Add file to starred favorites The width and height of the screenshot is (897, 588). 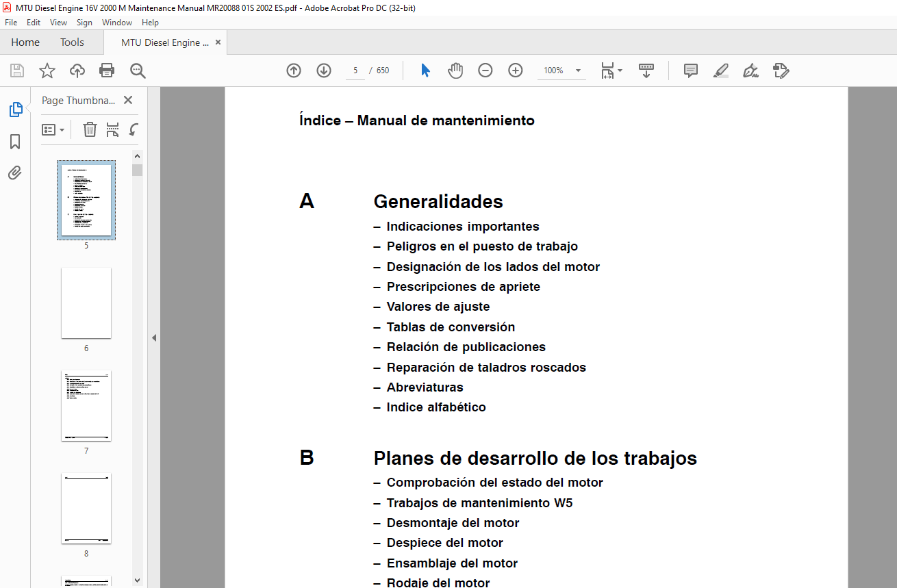(x=47, y=71)
